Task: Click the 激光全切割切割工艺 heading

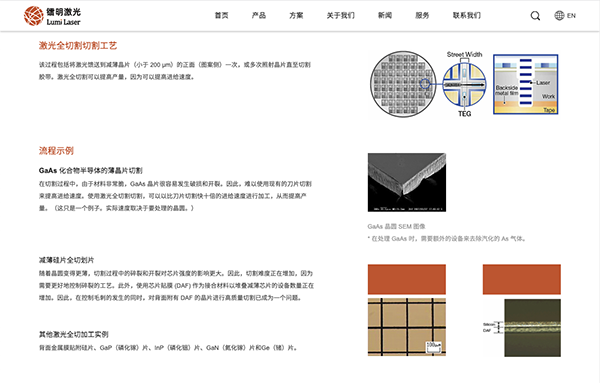Action: point(78,46)
